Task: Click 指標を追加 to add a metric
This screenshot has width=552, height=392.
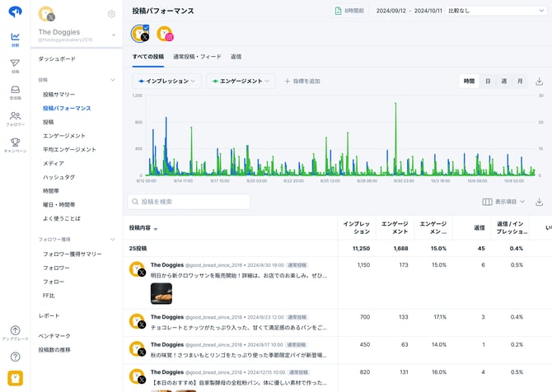Action: coord(302,82)
